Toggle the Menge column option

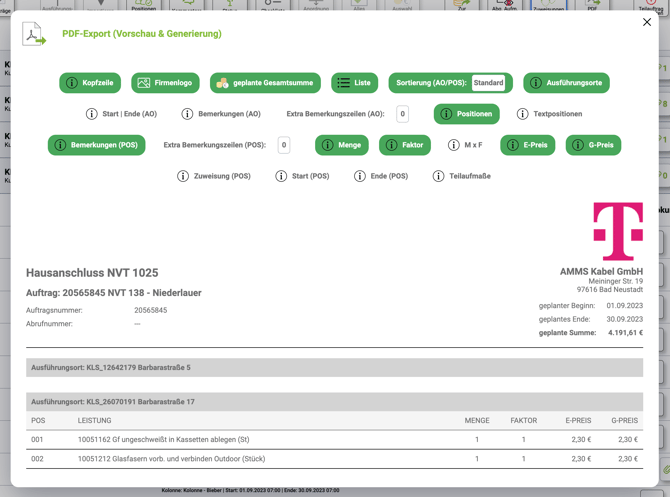point(342,145)
